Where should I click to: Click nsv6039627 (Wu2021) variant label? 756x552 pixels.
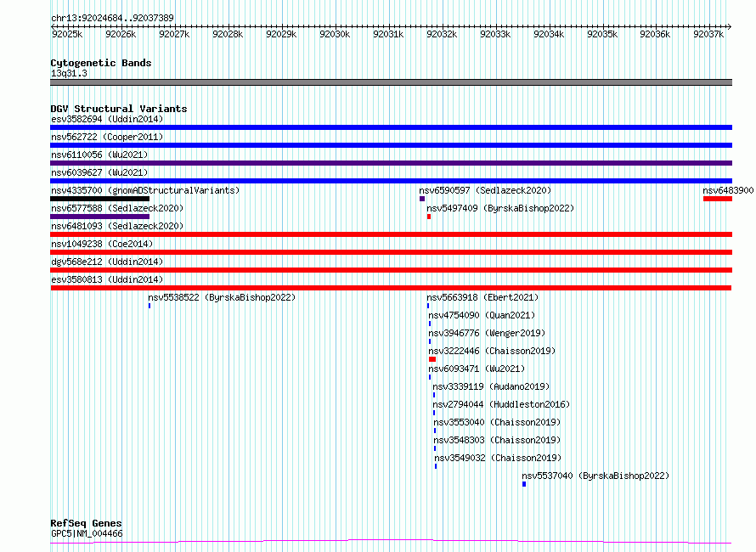coord(99,172)
